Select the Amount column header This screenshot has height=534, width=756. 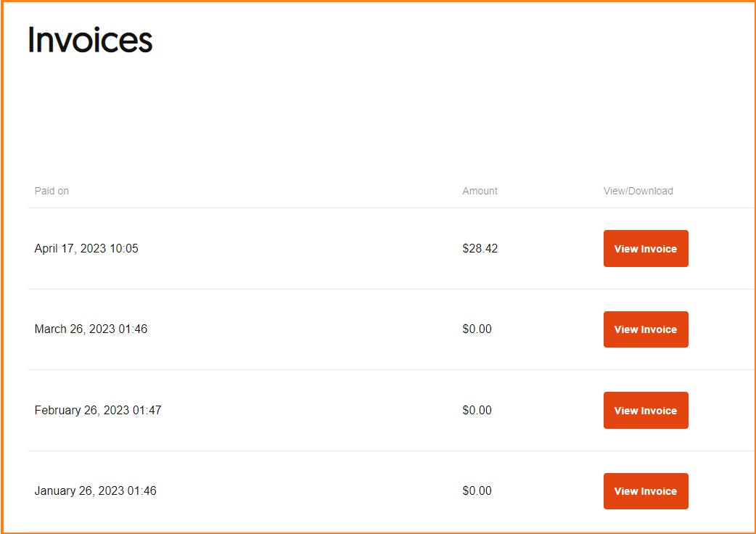480,191
